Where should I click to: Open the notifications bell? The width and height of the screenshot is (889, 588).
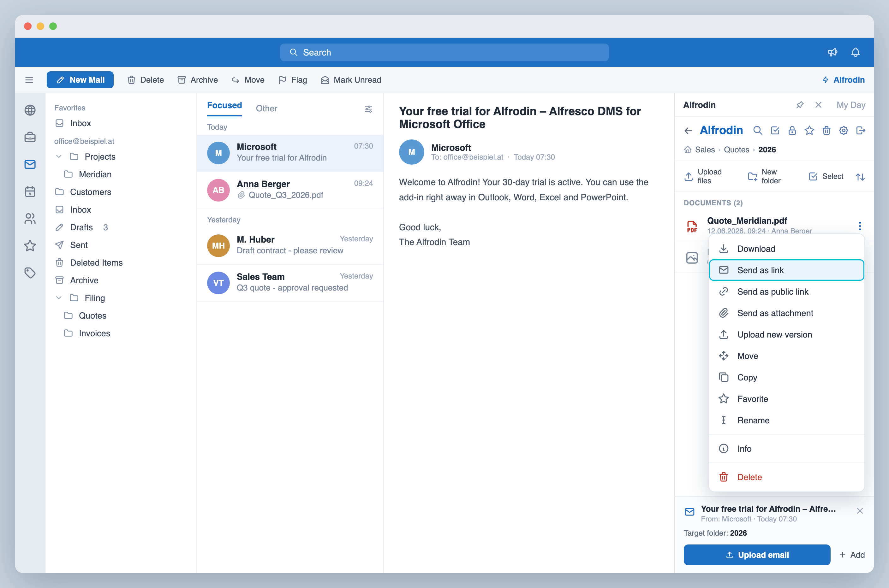click(x=855, y=52)
